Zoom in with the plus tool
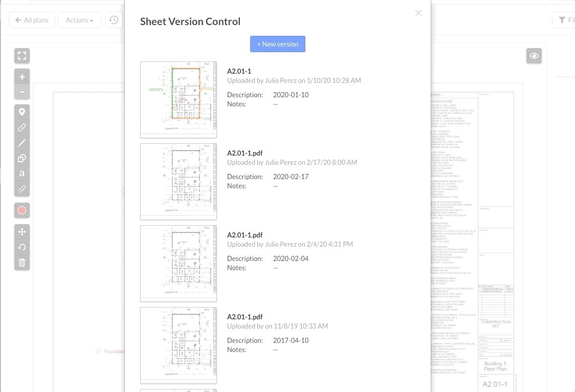Image resolution: width=575 pixels, height=392 pixels. [x=22, y=77]
